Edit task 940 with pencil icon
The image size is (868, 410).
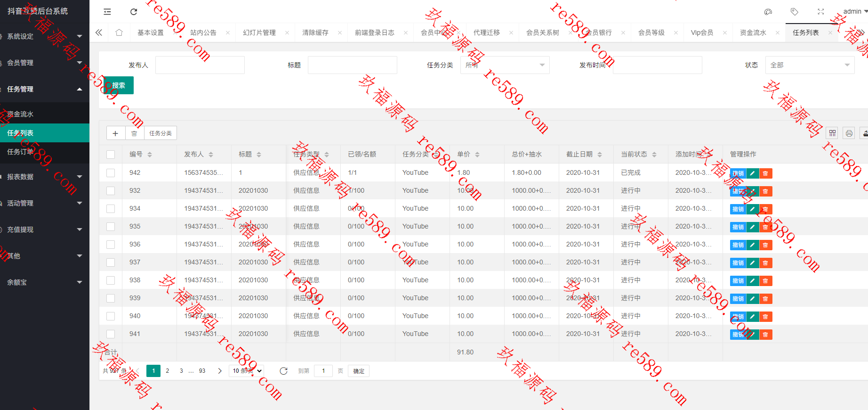point(753,317)
